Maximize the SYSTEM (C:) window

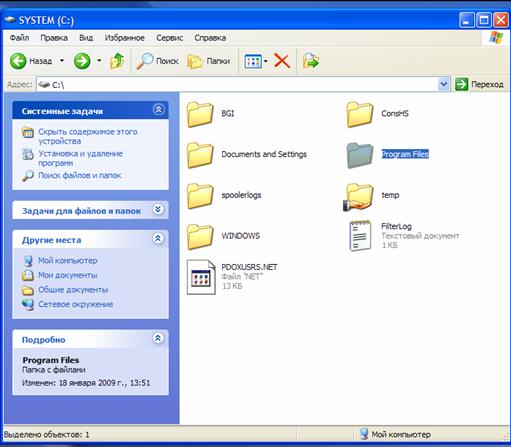tap(483, 20)
